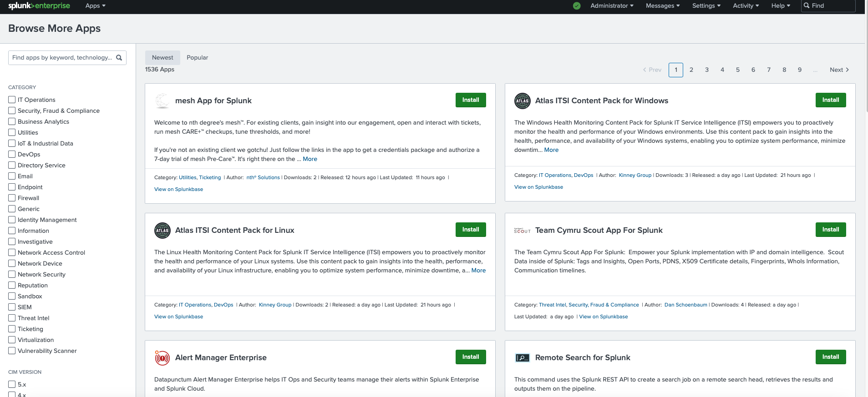Tick the SIEM checkbox
Screen dimensions: 868x397
click(x=12, y=307)
